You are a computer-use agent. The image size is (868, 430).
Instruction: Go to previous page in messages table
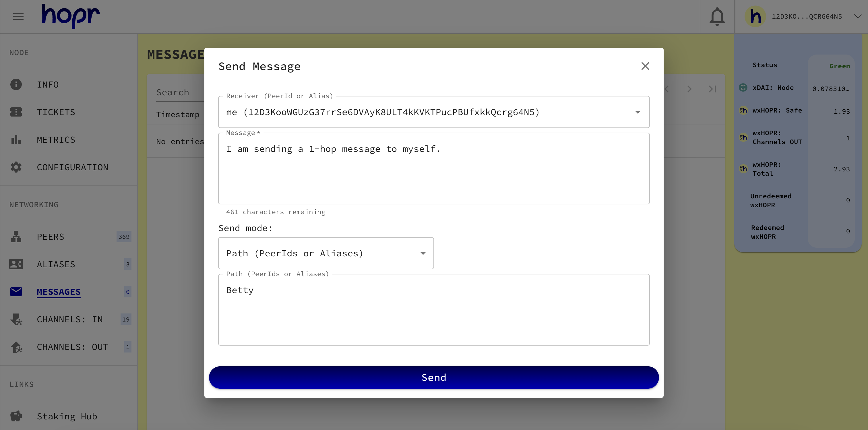(666, 89)
